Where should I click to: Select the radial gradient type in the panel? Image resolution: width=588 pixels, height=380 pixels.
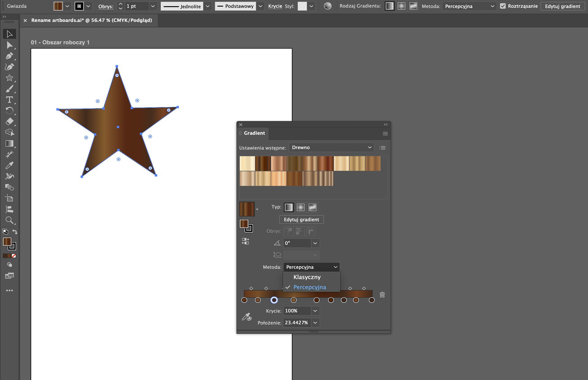(x=300, y=207)
